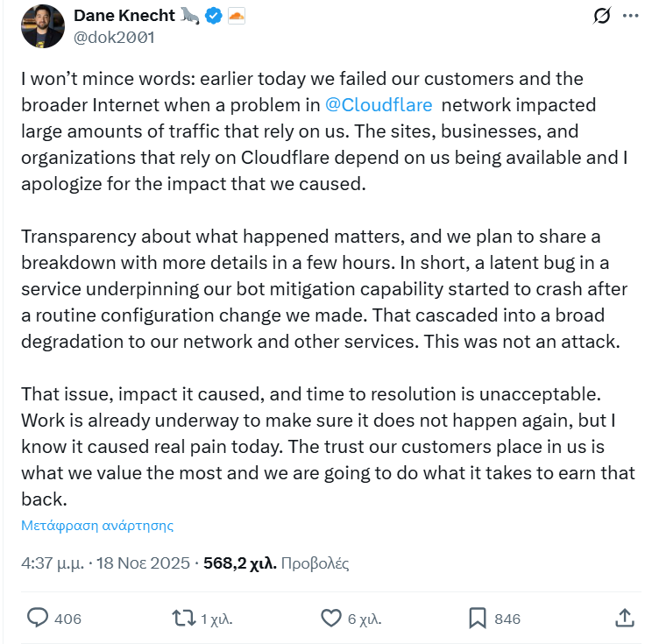Click the orange Cloudflare affiliation badge

237,15
